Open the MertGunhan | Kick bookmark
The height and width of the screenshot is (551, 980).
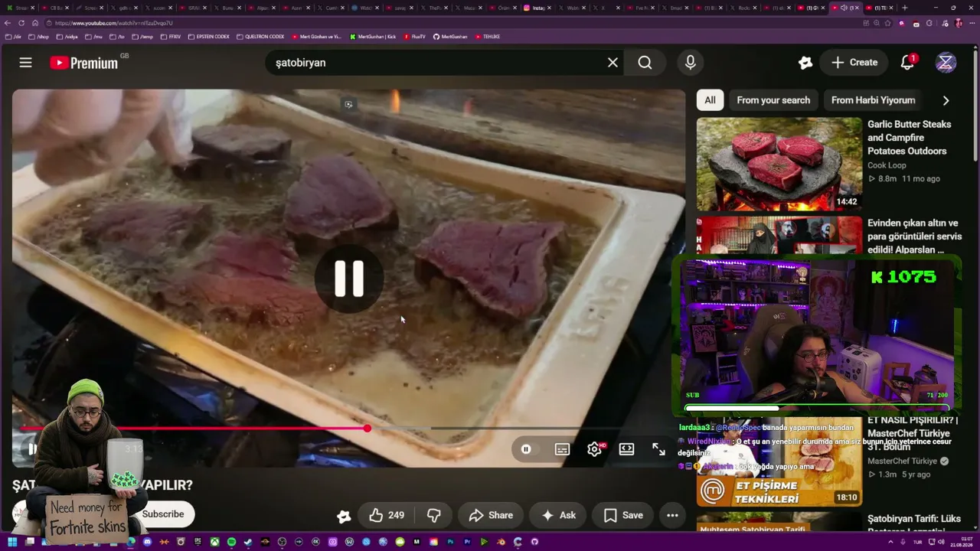coord(373,37)
